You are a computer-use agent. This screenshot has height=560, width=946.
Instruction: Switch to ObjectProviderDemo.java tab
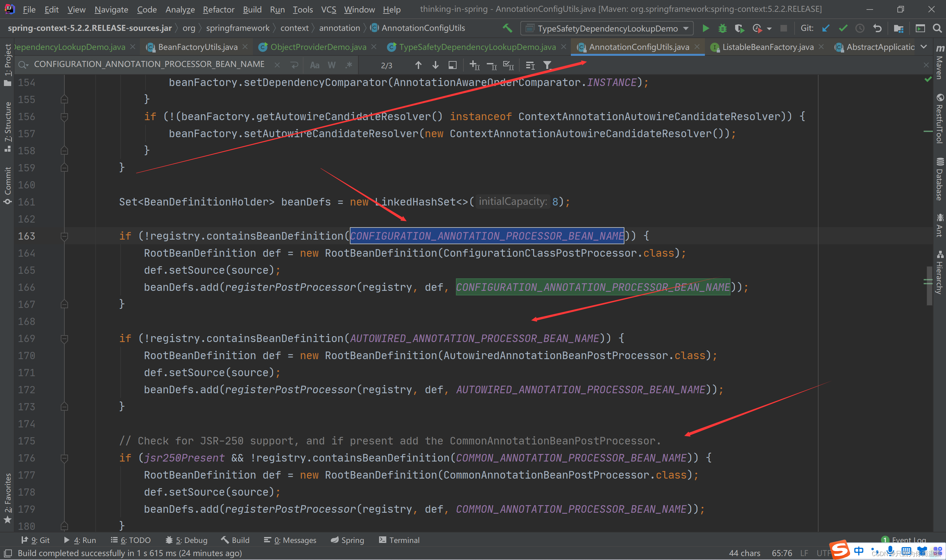(318, 47)
